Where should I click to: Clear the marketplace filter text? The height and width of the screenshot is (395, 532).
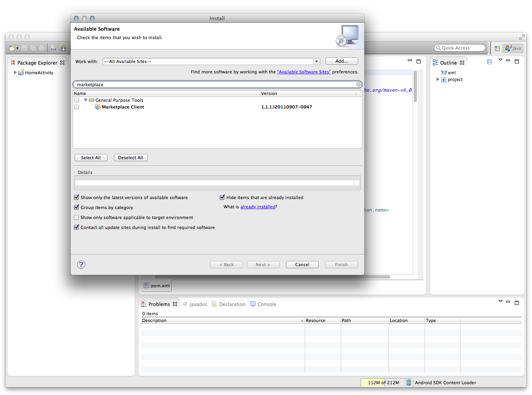point(359,85)
